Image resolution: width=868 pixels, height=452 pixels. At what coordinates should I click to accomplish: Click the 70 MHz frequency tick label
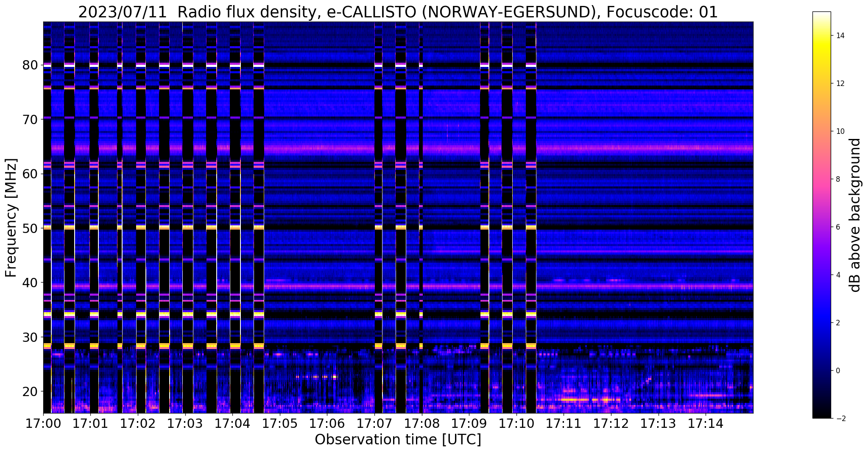point(30,119)
